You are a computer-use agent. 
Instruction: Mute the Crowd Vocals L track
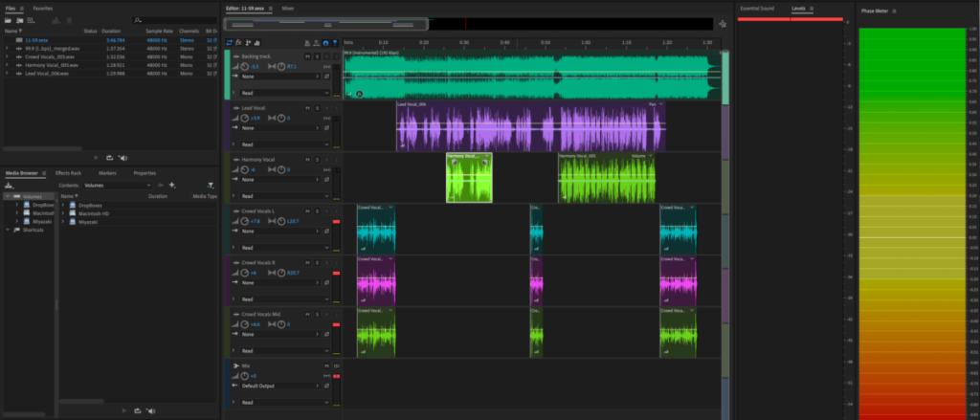click(308, 210)
